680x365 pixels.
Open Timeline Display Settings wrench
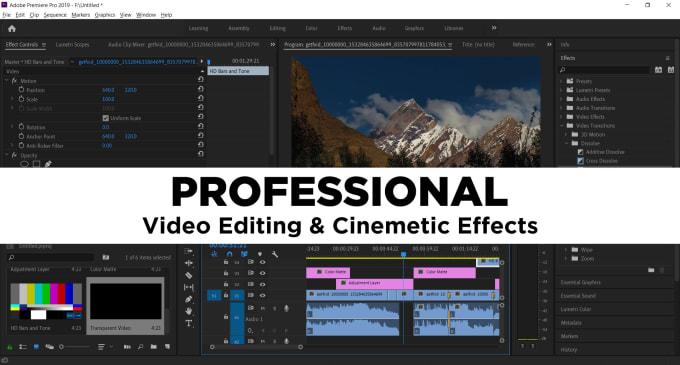click(275, 254)
